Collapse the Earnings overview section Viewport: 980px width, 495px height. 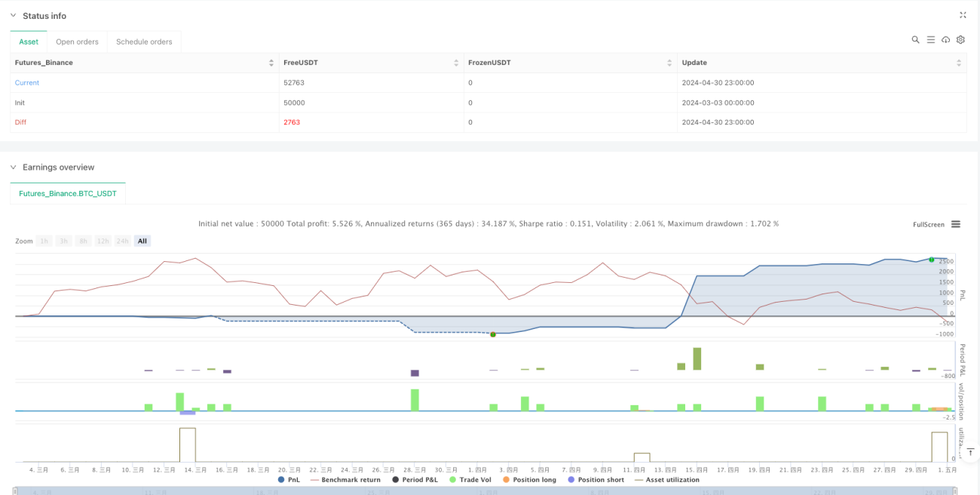[x=12, y=168]
